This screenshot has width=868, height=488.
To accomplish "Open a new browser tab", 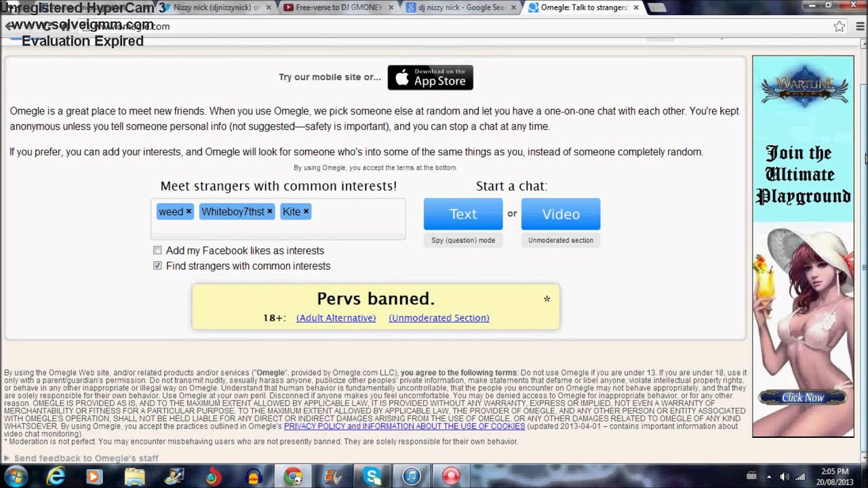I will [656, 8].
